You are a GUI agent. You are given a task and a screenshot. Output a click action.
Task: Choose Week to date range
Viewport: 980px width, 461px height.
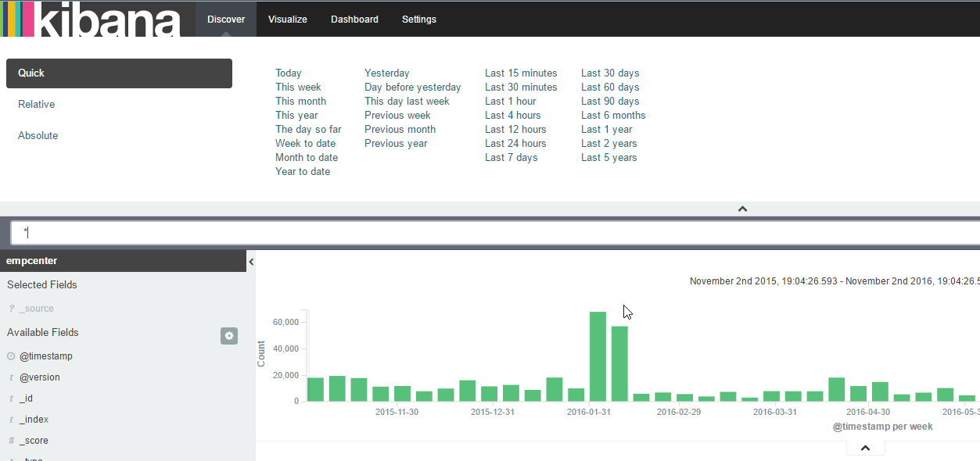tap(305, 144)
